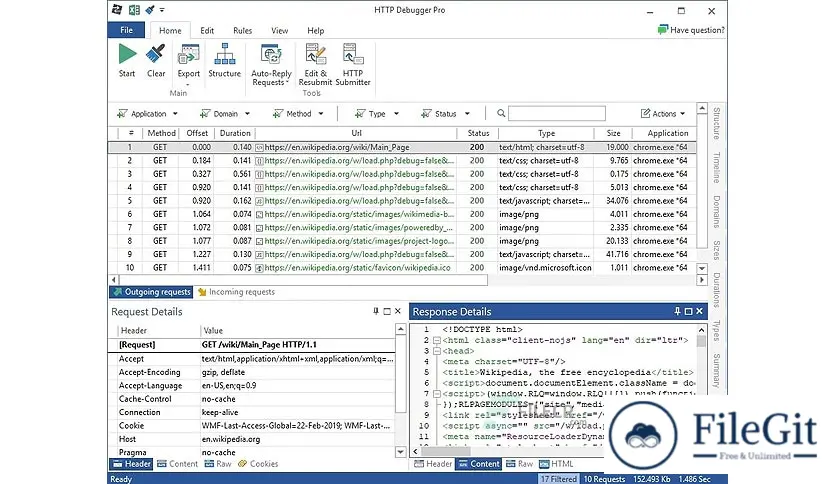
Task: Show request Raw tab
Action: click(218, 464)
